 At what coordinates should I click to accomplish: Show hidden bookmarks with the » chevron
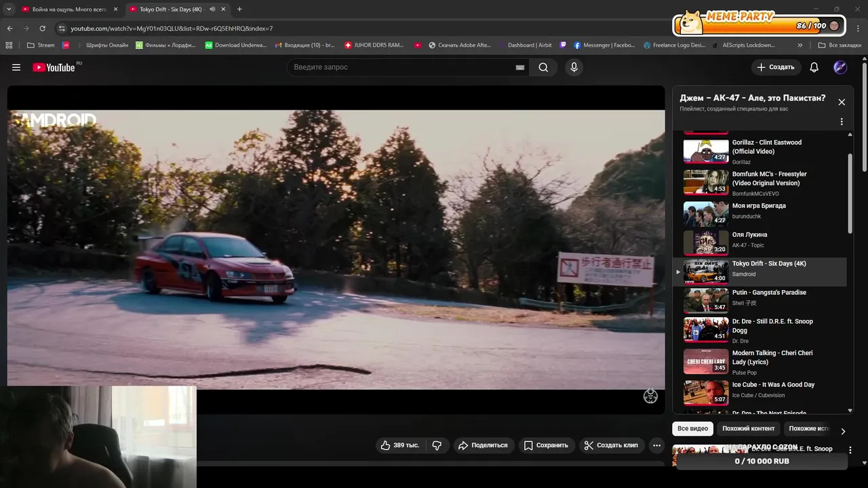(x=800, y=45)
